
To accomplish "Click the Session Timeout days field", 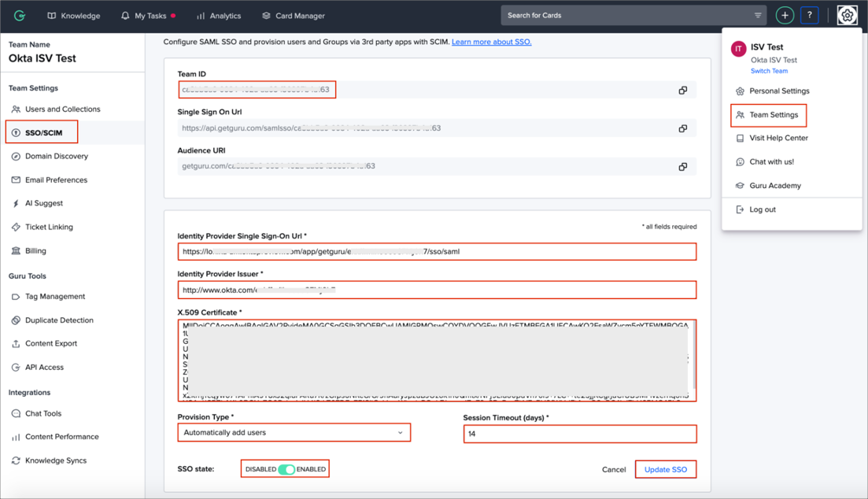I will tap(579, 434).
